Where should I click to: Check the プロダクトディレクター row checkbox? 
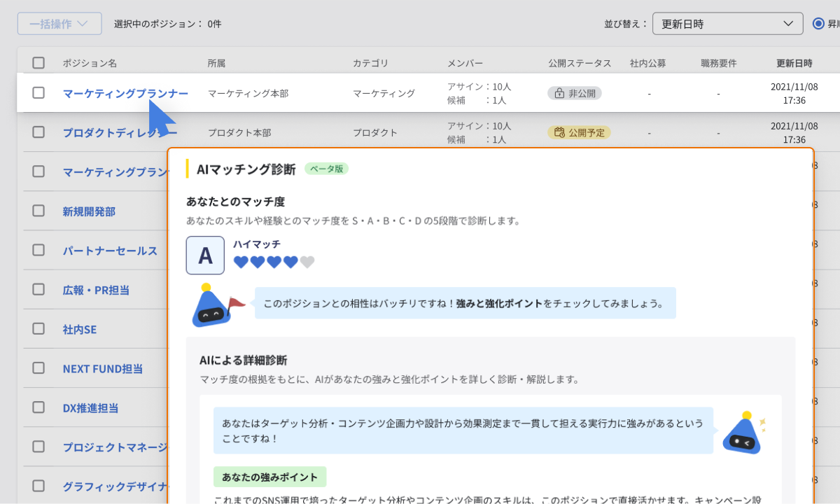point(38,132)
